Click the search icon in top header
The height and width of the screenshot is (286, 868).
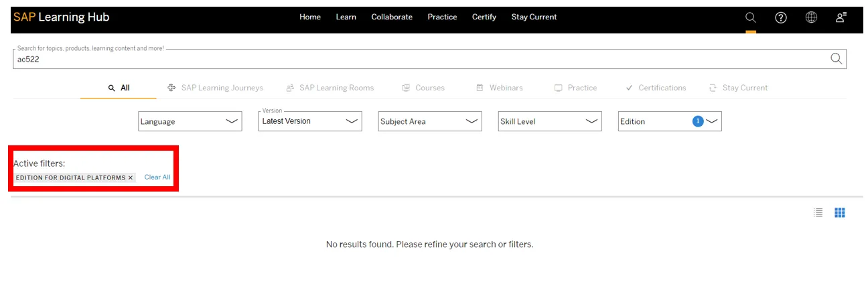pyautogui.click(x=750, y=17)
